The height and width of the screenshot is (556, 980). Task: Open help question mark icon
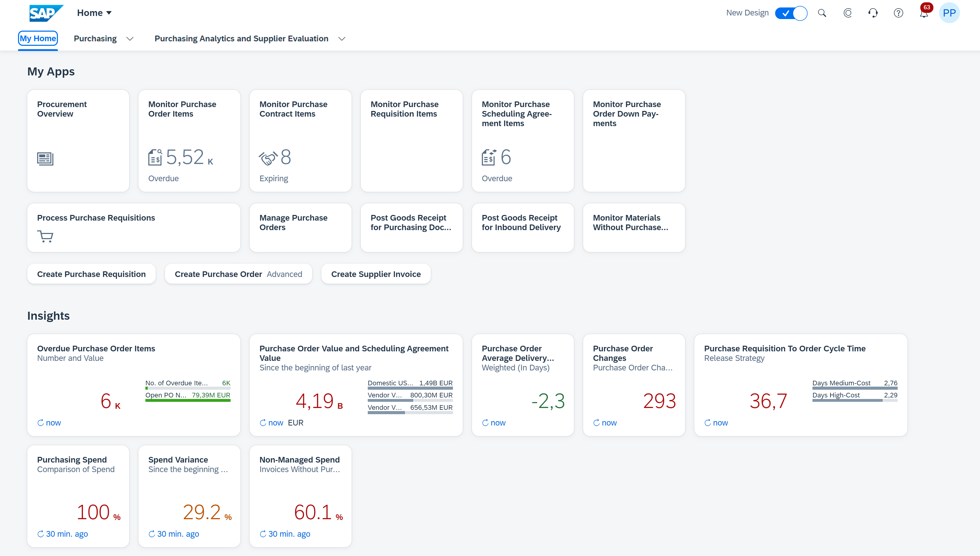coord(898,13)
